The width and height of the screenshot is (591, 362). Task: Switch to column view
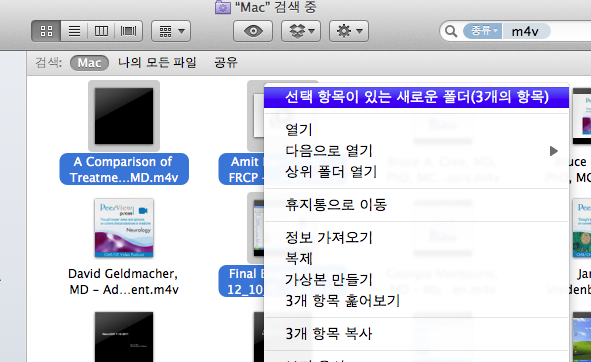coord(101,31)
